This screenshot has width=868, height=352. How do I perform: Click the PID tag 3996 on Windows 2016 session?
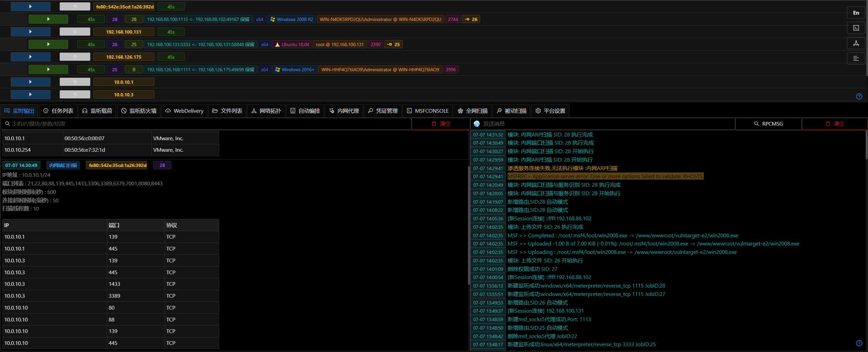point(451,70)
